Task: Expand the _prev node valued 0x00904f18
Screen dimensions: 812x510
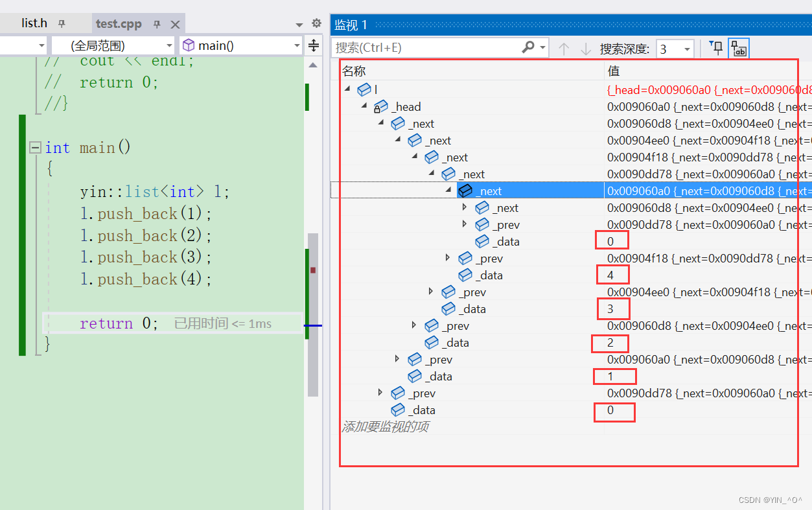Action: [448, 258]
